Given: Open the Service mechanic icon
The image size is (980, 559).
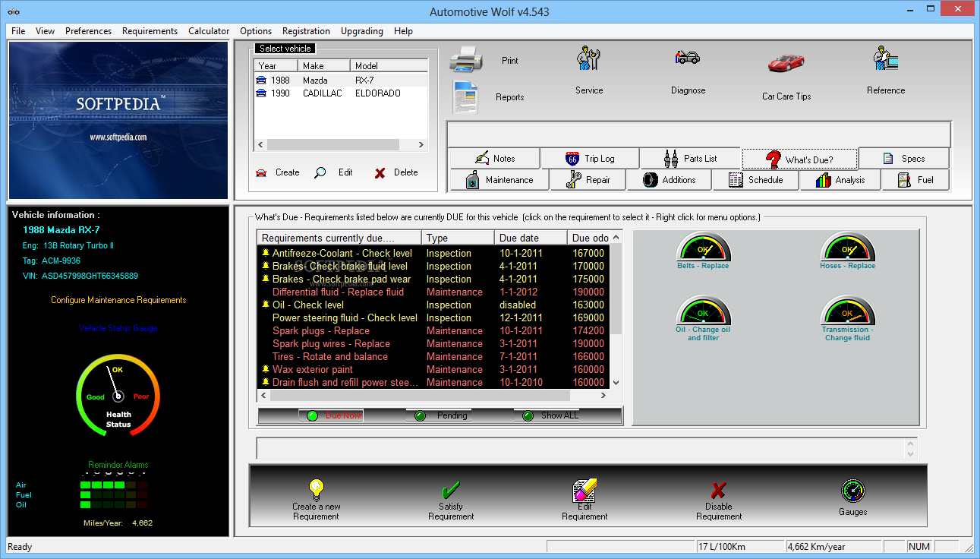Looking at the screenshot, I should (x=588, y=59).
